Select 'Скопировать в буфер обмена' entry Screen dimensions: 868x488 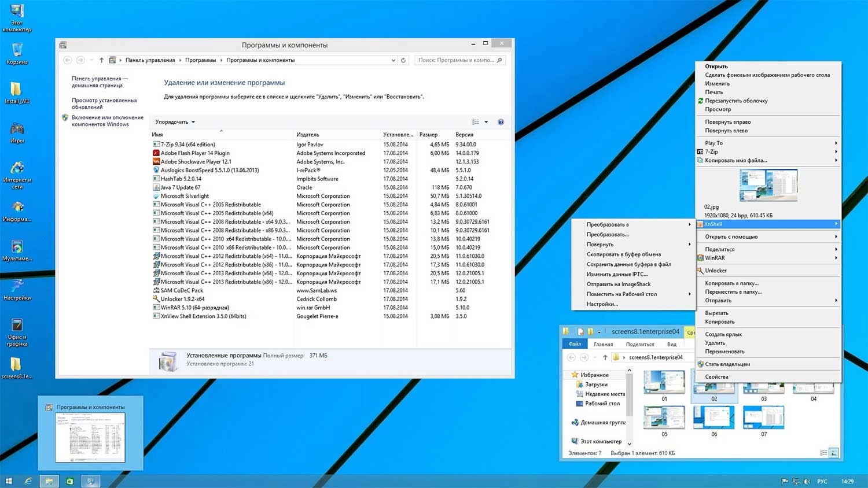(633, 254)
